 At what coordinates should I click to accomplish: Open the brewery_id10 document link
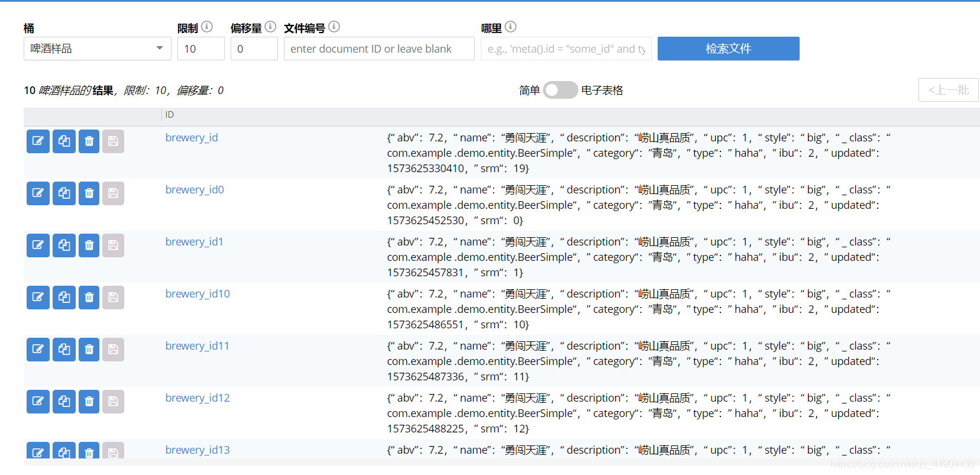[198, 293]
